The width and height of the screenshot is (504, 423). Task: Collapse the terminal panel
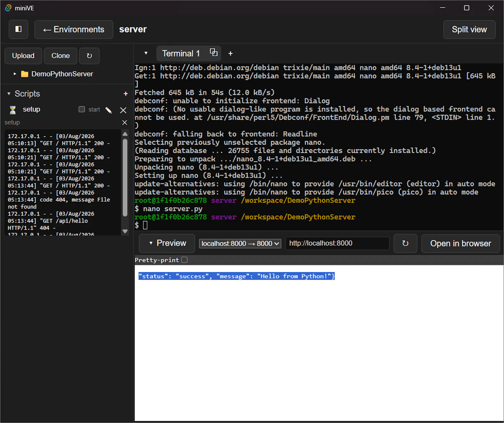pos(146,53)
